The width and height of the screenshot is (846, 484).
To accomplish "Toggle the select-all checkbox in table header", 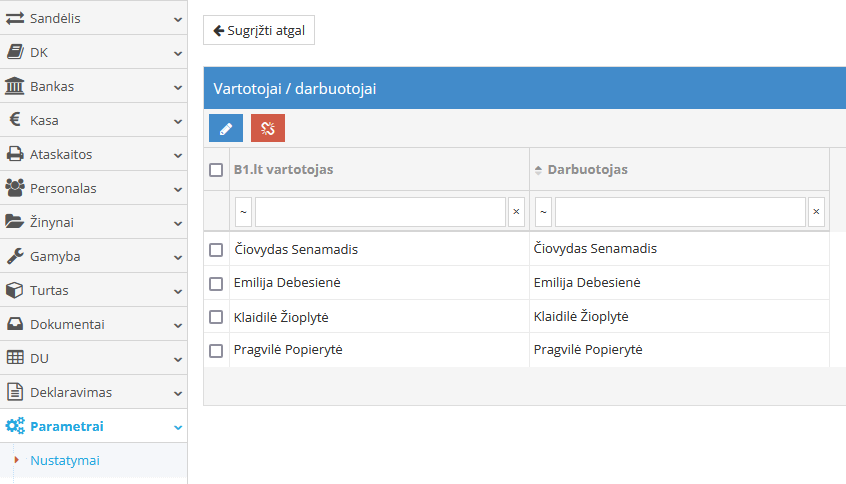I will 216,170.
